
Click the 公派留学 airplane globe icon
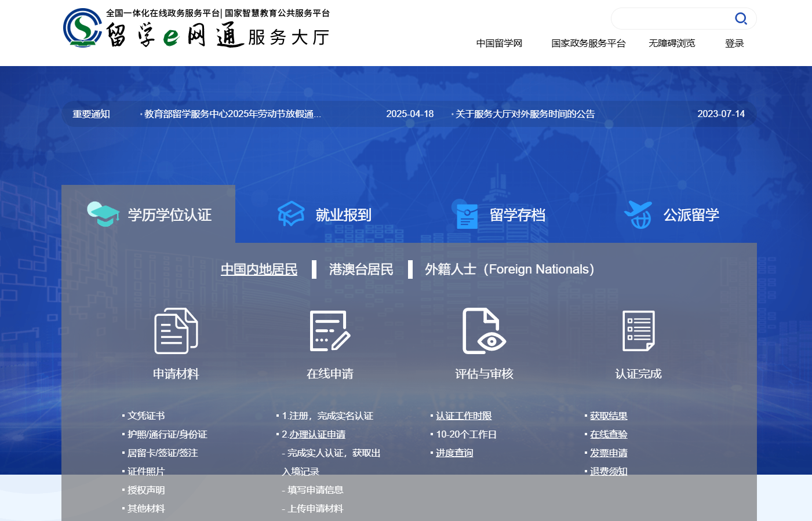pyautogui.click(x=638, y=214)
